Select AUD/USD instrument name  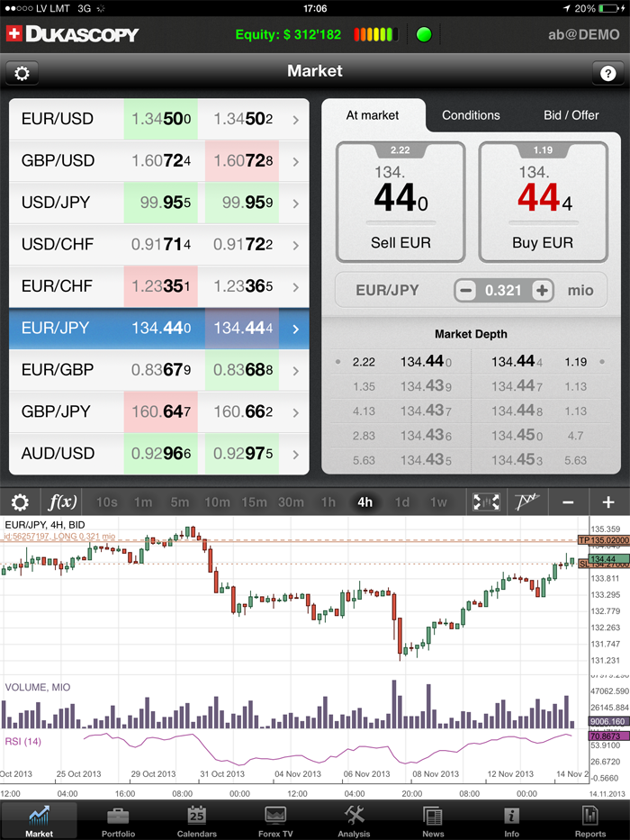click(x=58, y=453)
